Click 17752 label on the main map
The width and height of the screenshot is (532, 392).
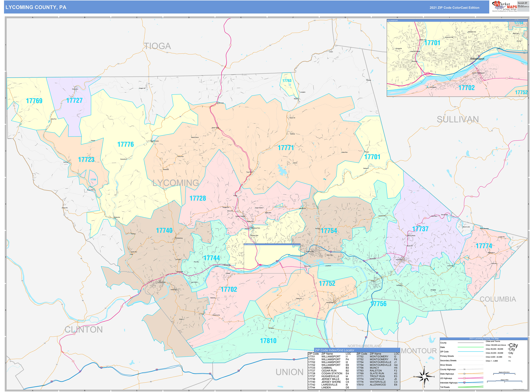(x=327, y=283)
